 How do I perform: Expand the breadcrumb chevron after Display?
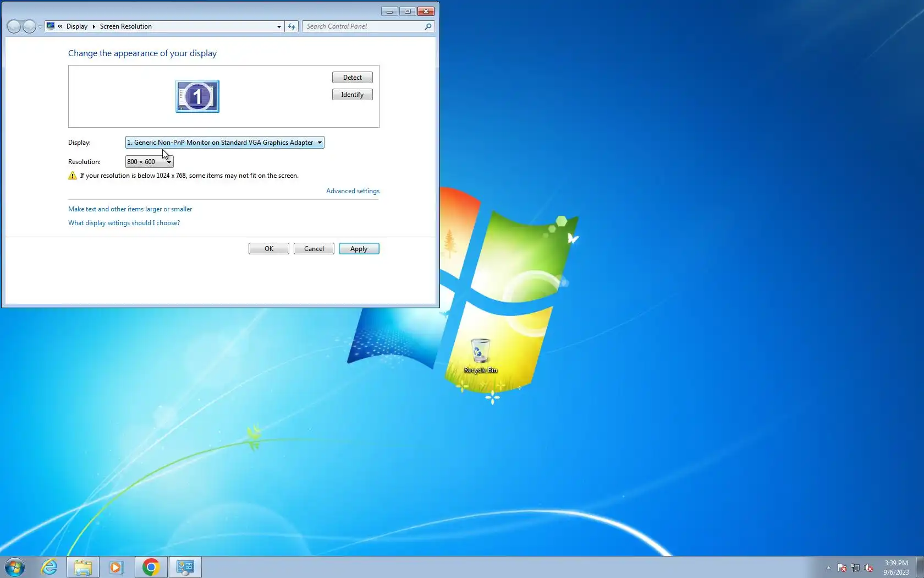click(x=94, y=26)
